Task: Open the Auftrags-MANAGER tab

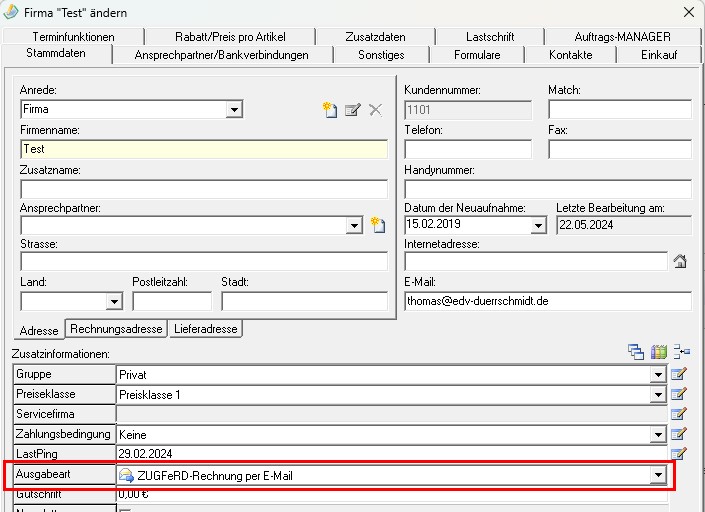Action: point(622,36)
